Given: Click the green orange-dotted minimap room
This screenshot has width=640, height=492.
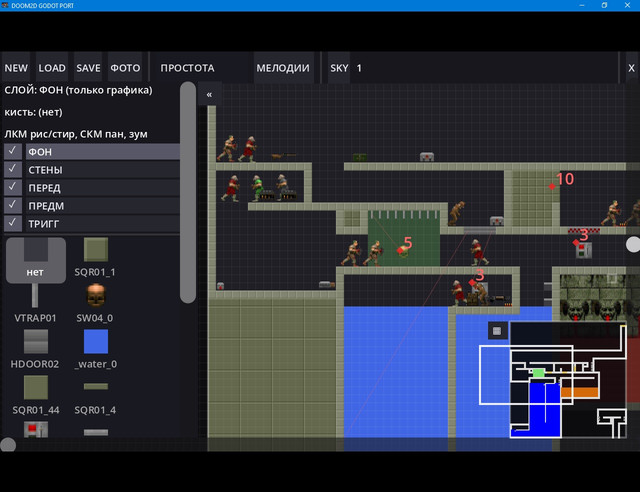Looking at the screenshot, I should (539, 373).
